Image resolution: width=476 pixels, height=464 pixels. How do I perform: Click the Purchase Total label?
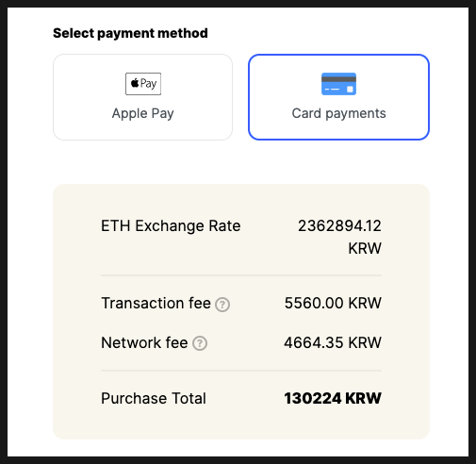coord(154,398)
